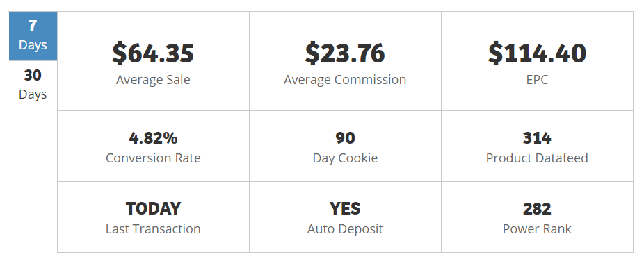This screenshot has width=644, height=259.
Task: Click the YES Auto Deposit value
Action: [x=345, y=208]
